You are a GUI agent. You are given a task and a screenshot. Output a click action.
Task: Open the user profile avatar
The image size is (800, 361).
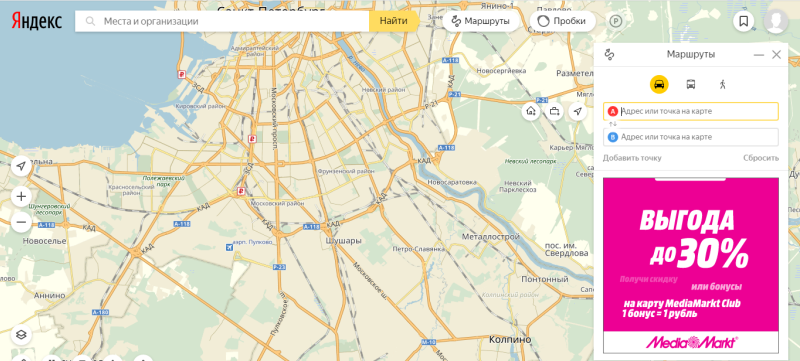click(776, 21)
